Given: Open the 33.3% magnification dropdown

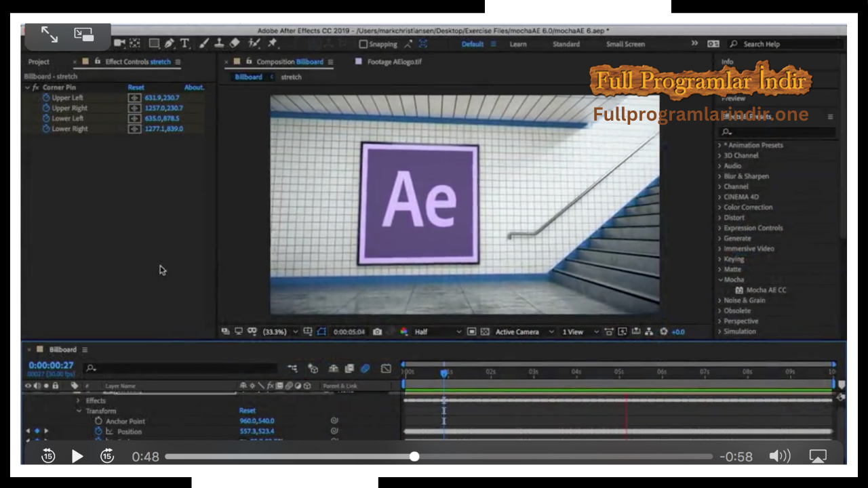Looking at the screenshot, I should click(279, 332).
